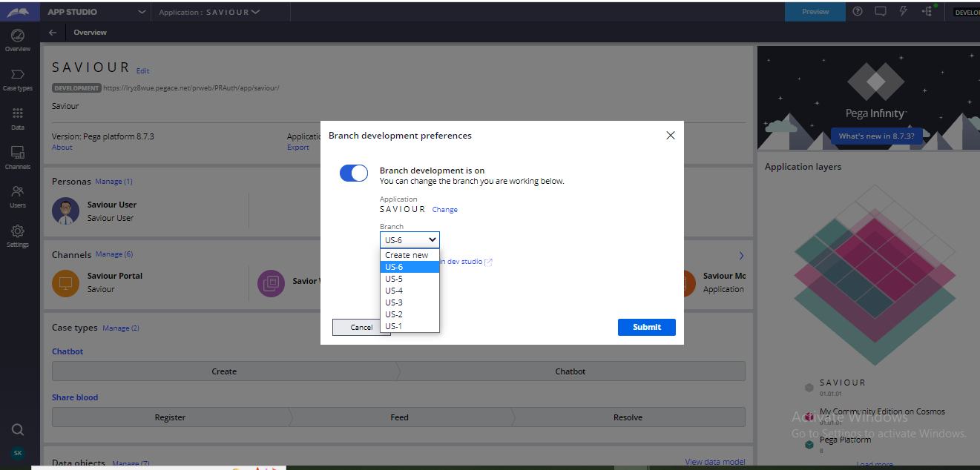
Task: Open the Users sidebar icon
Action: (18, 196)
